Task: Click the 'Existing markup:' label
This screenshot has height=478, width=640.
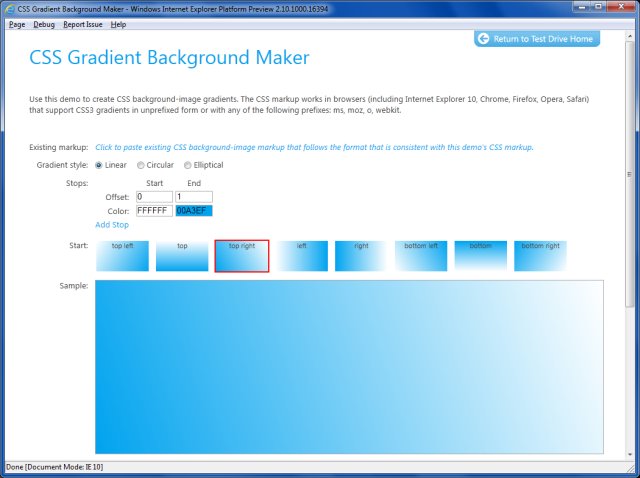Action: (58, 147)
